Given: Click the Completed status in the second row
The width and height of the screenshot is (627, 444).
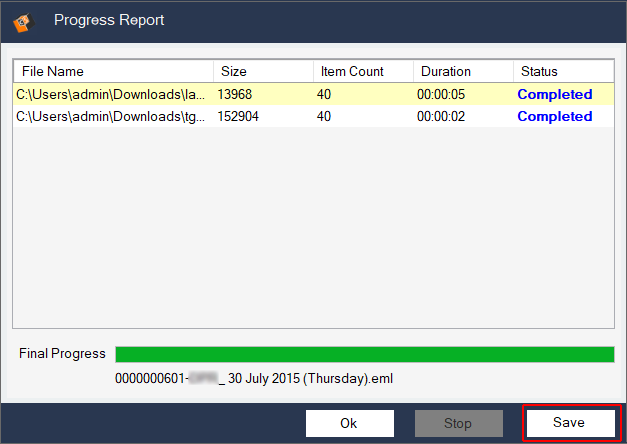Looking at the screenshot, I should pos(554,116).
